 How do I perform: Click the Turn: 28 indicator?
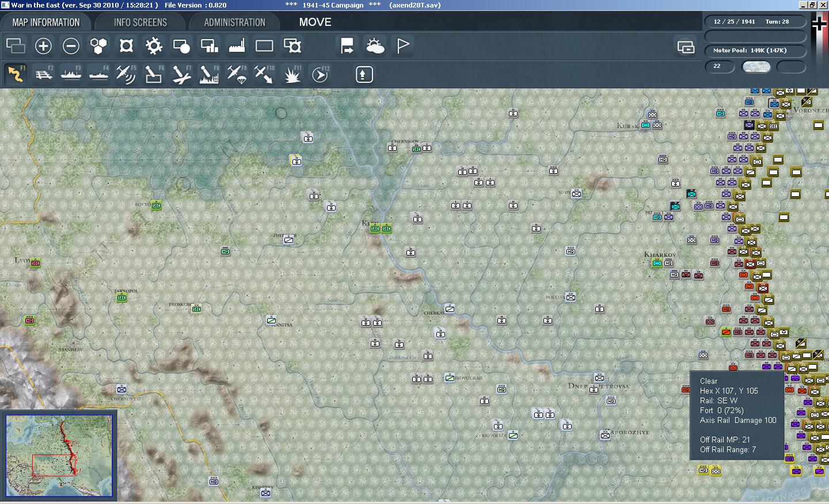coord(777,22)
